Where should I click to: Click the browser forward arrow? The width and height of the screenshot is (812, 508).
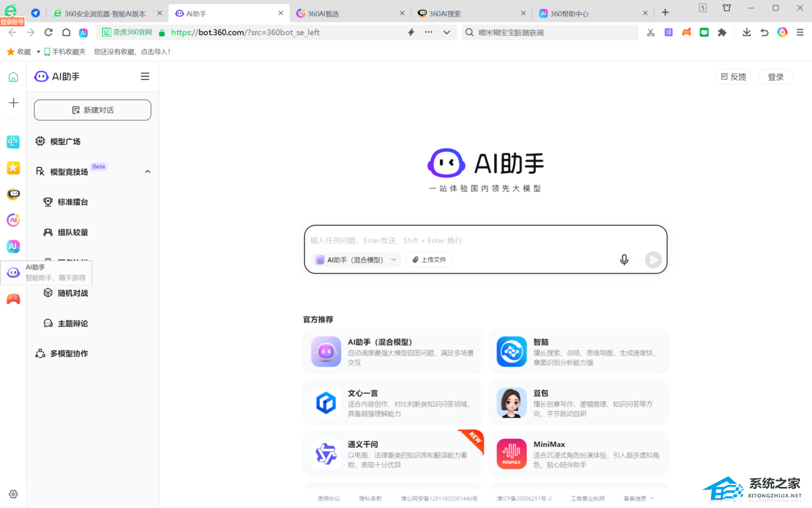pos(30,32)
